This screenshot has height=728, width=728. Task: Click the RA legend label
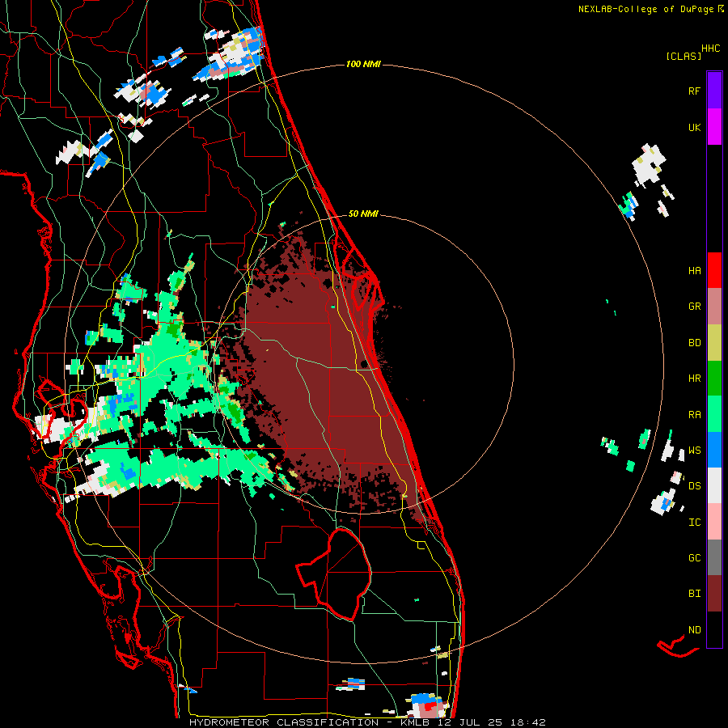(694, 414)
